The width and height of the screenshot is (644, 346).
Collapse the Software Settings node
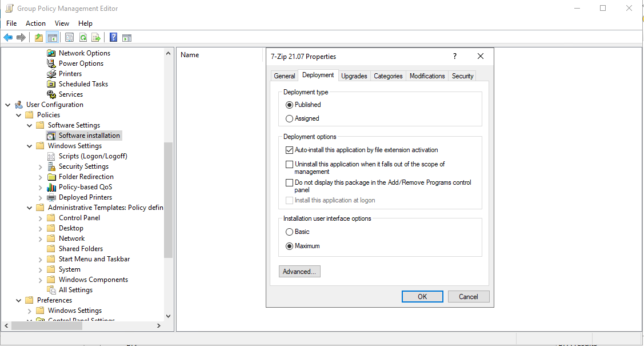coord(30,125)
